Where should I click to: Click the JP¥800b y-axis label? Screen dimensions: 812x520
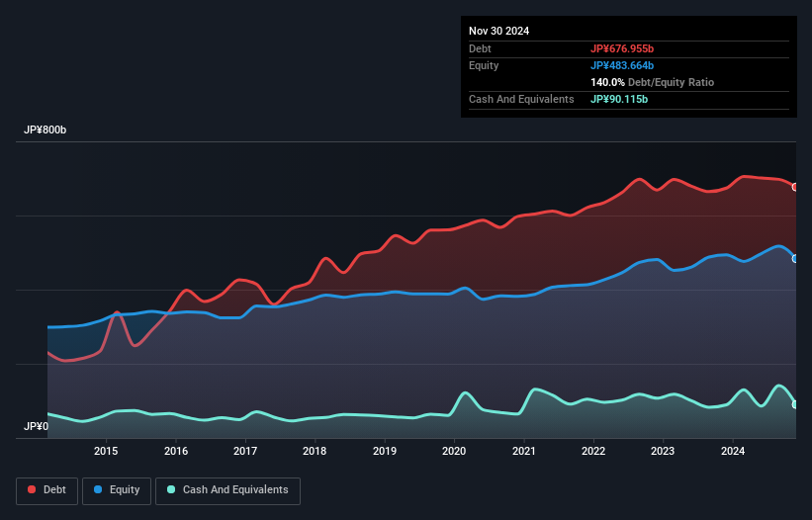click(x=45, y=130)
